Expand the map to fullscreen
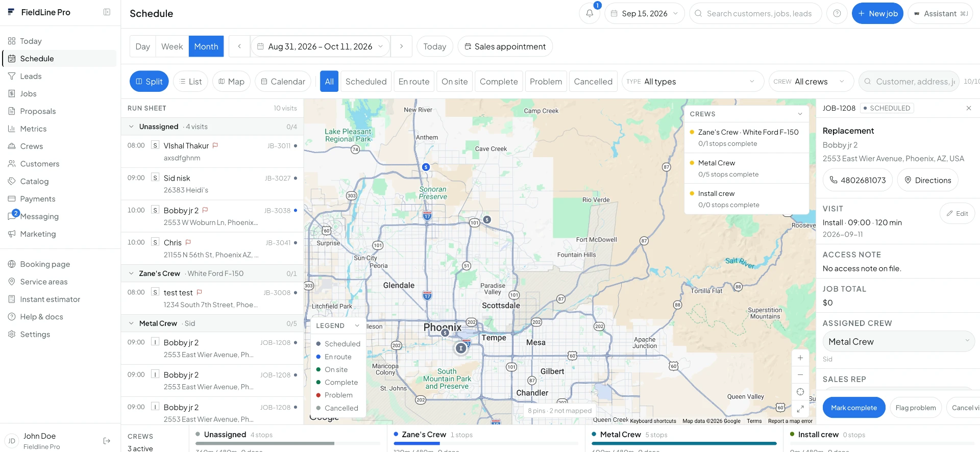The width and height of the screenshot is (980, 452). [800, 409]
